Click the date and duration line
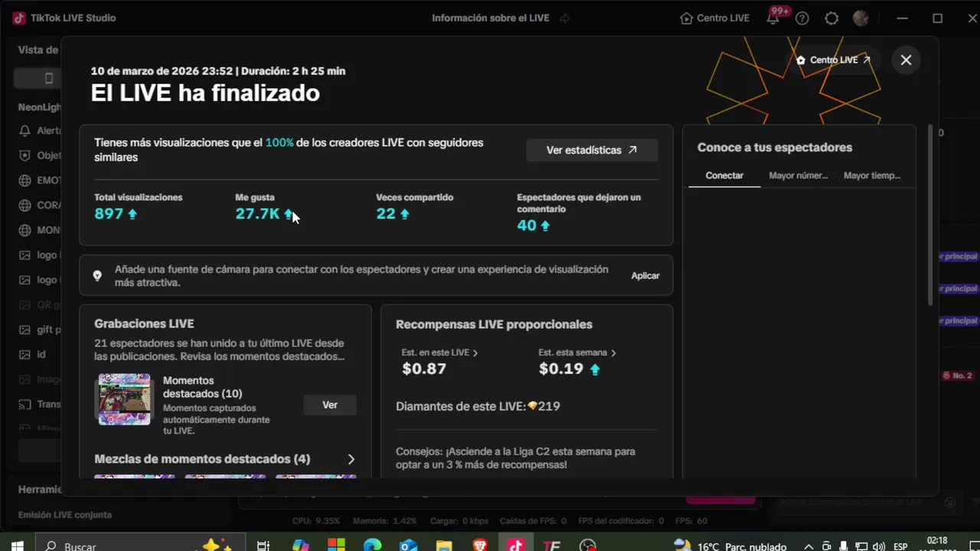980x551 pixels. click(x=218, y=71)
